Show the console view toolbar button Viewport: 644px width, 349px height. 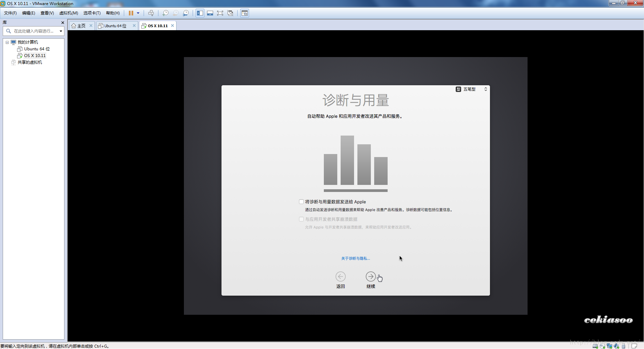(245, 13)
